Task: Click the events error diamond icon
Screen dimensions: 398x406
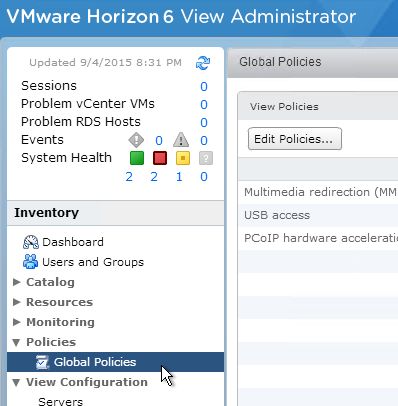Action: point(136,140)
